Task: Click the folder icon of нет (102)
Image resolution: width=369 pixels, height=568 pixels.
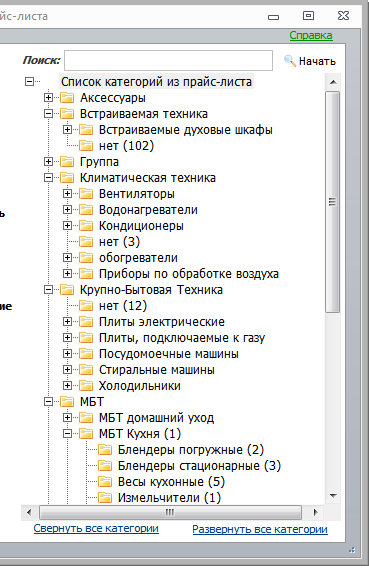Action: pyautogui.click(x=86, y=146)
